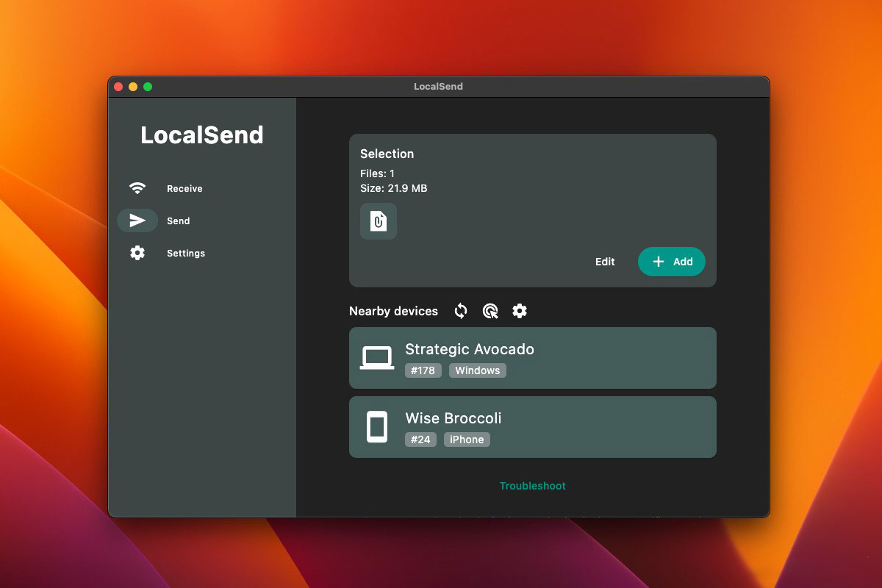The width and height of the screenshot is (882, 588).
Task: Close the LocalSend window
Action: coord(118,87)
